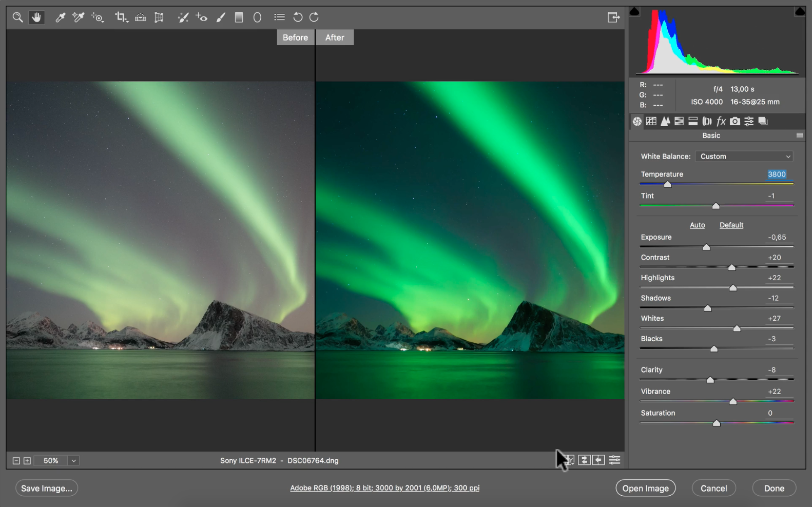
Task: Select the Zoom tool in the toolbar
Action: (x=17, y=17)
